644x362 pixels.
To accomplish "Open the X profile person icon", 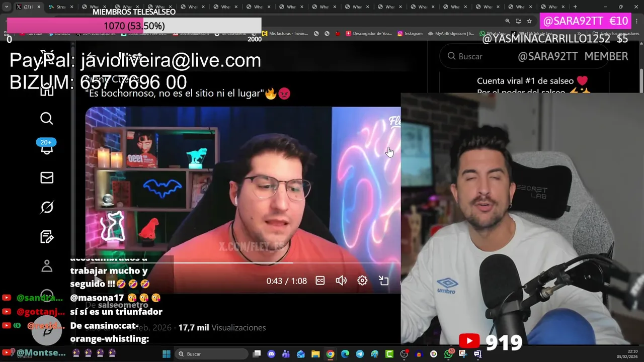I will coord(47,266).
